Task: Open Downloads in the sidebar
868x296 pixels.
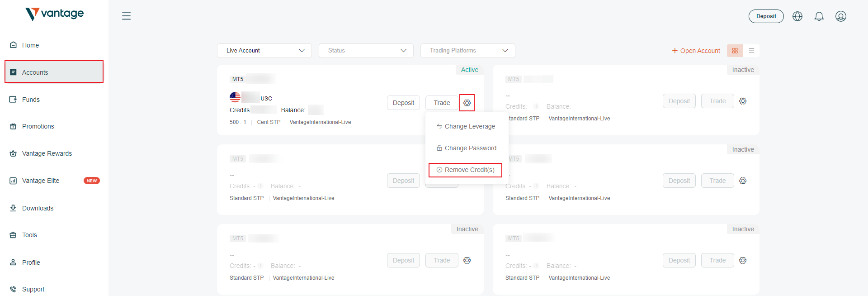Action: click(x=54, y=208)
